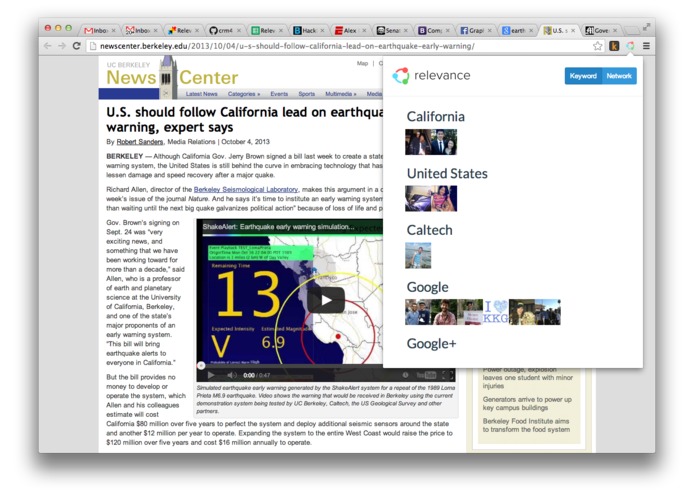Open the Chrome hamburger menu
Screen dimensions: 695x494
pyautogui.click(x=647, y=46)
